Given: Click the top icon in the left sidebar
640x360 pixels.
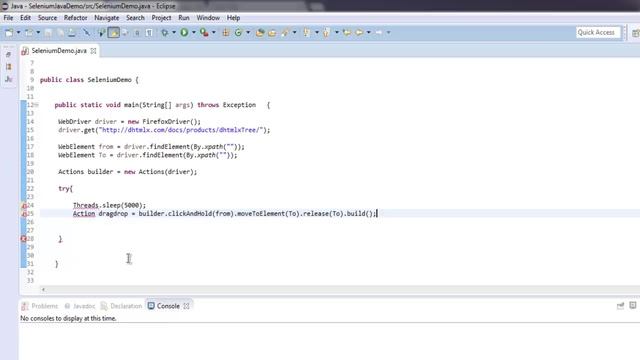Looking at the screenshot, I should tap(9, 54).
